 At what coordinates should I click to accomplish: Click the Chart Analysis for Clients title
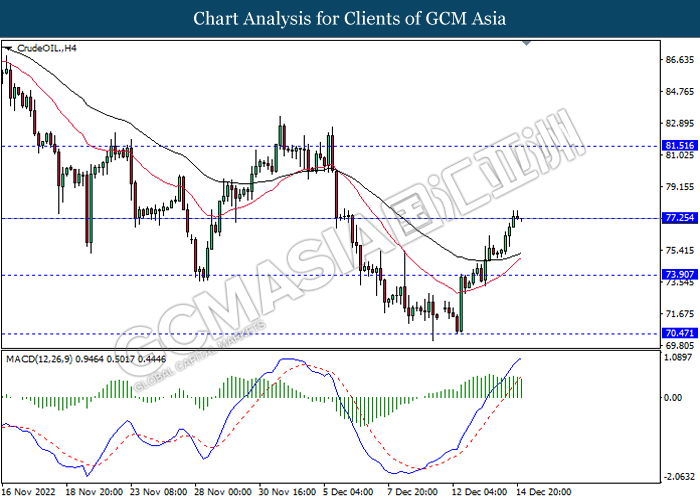[x=350, y=18]
